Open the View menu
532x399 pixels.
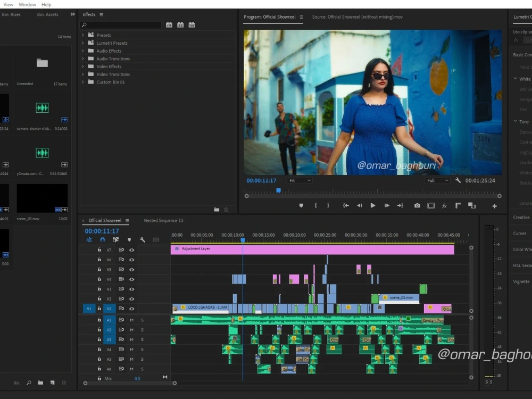tap(8, 4)
